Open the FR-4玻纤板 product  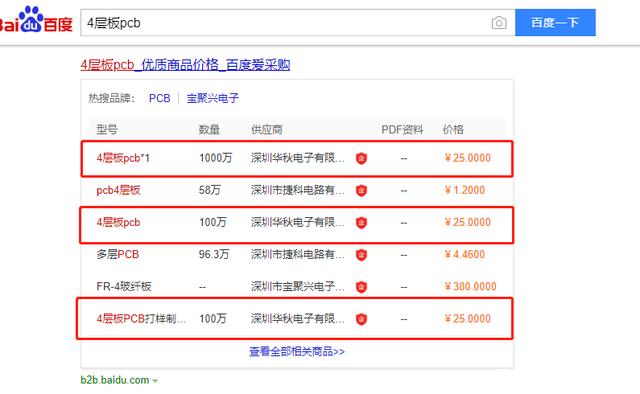pyautogui.click(x=124, y=287)
